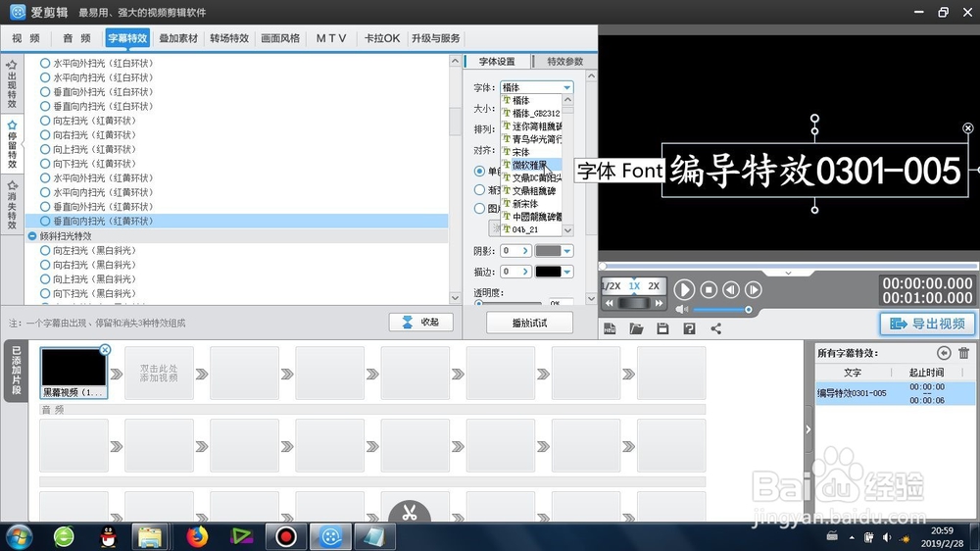Click the 收起 collapse button
The image size is (980, 551).
[x=421, y=323]
